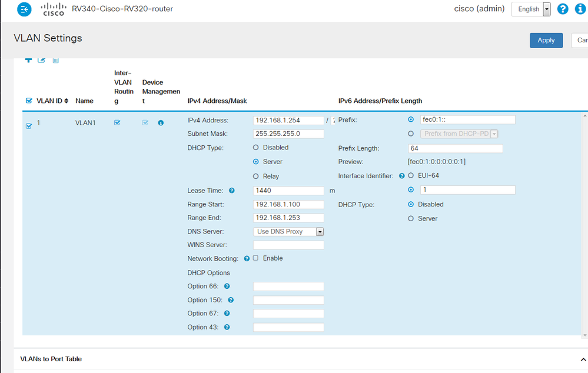The width and height of the screenshot is (588, 373).
Task: Toggle Inter-VLAN Routing checkbox for VLAN1
Action: [x=117, y=122]
